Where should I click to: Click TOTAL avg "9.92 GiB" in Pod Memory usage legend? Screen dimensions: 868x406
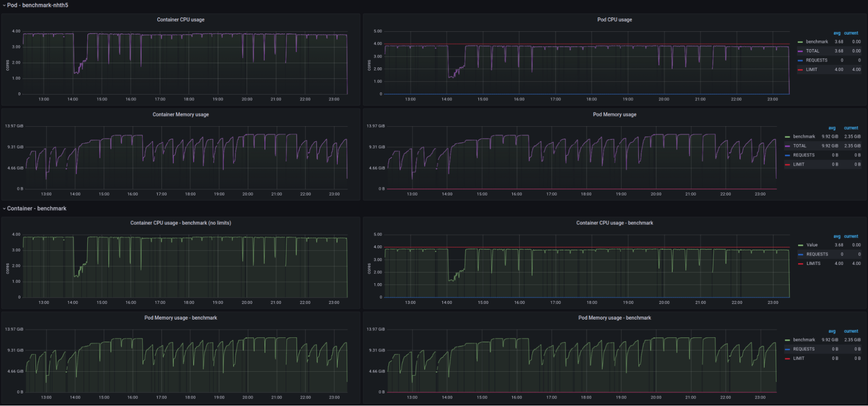click(x=830, y=146)
